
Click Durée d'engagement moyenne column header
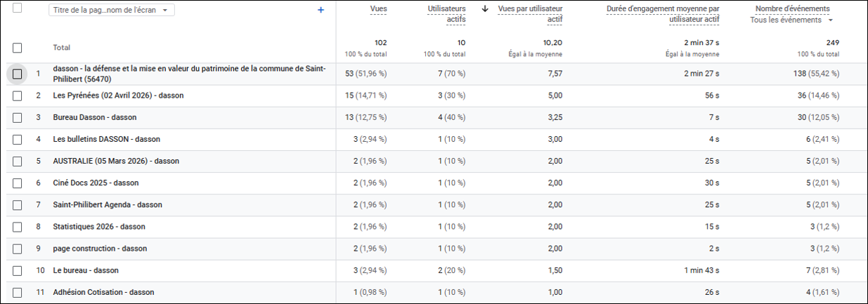[663, 13]
